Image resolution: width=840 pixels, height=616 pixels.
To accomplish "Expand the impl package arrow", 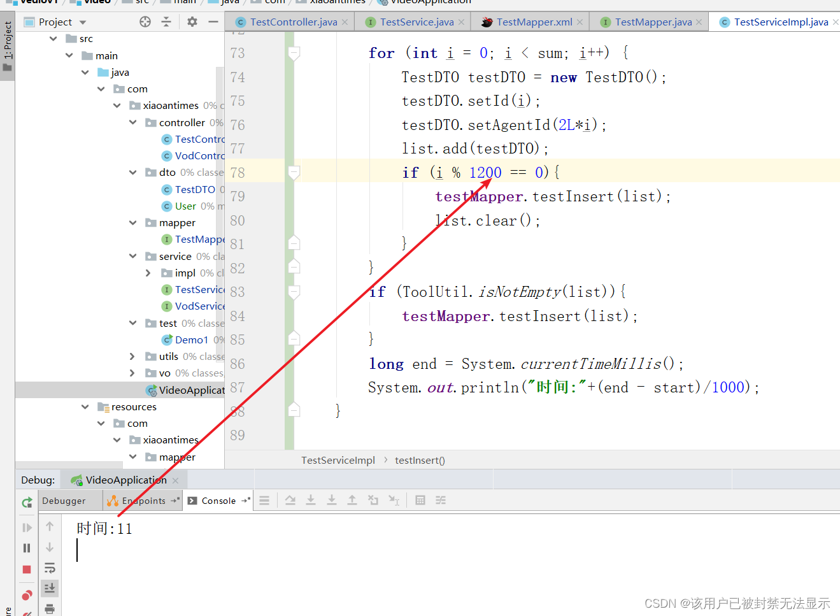I will (148, 273).
